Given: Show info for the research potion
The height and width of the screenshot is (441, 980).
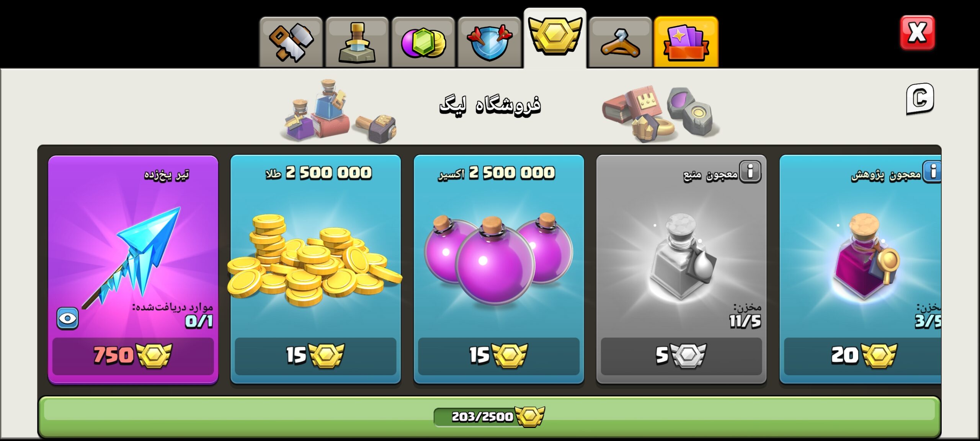Looking at the screenshot, I should pos(933,172).
